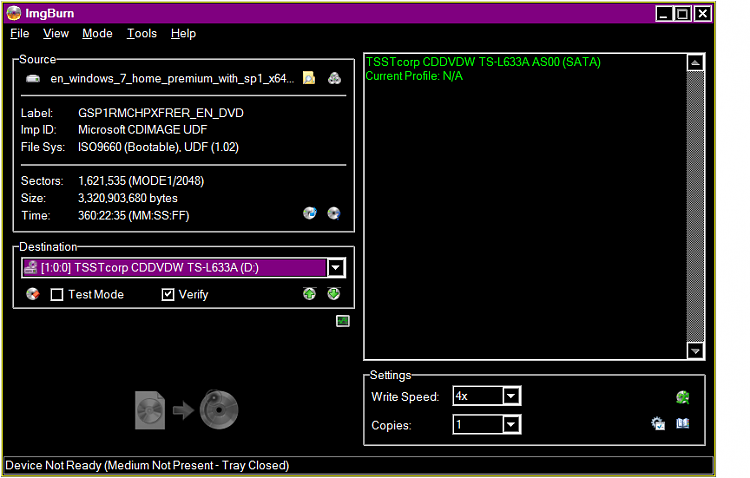Click the source drive icon beside file name
The width and height of the screenshot is (750, 478).
coord(33,78)
